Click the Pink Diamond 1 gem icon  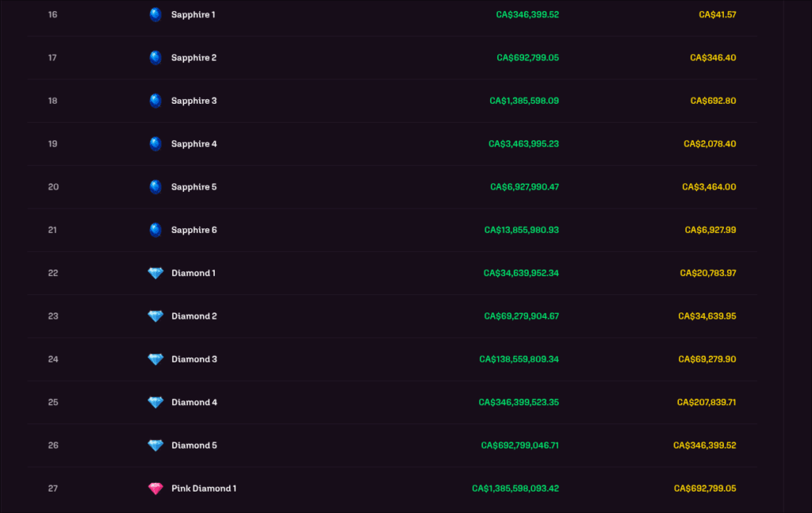click(155, 488)
